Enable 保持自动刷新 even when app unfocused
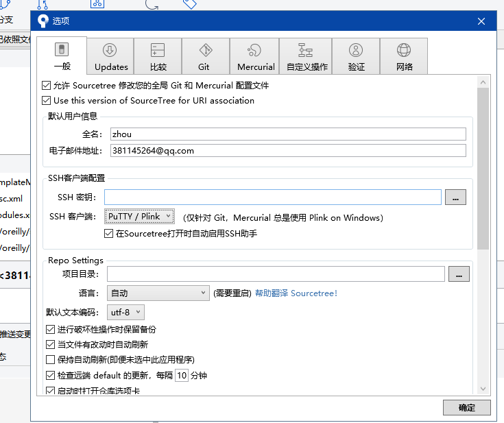 (x=51, y=359)
